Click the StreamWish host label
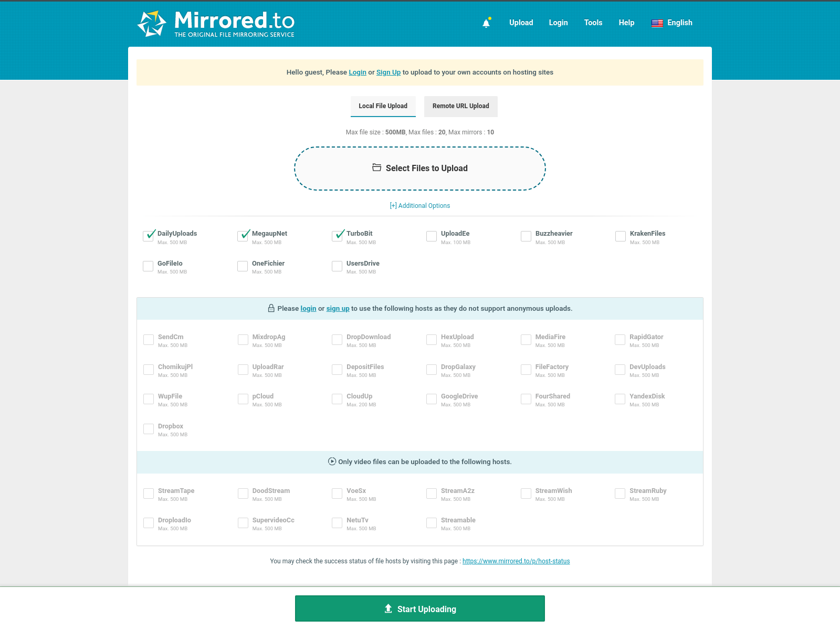Image resolution: width=840 pixels, height=630 pixels. tap(554, 491)
